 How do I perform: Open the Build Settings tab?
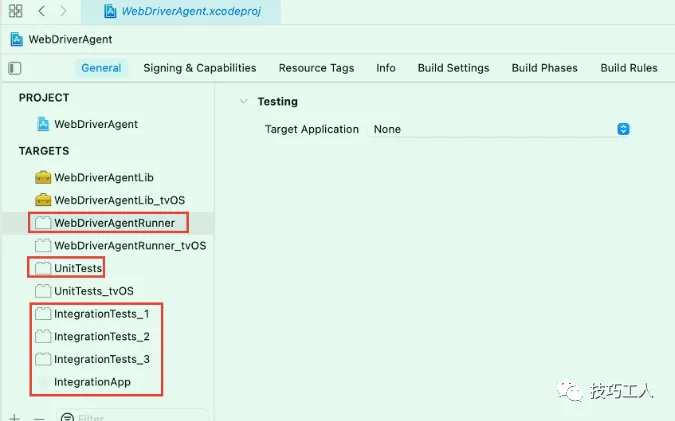tap(453, 68)
